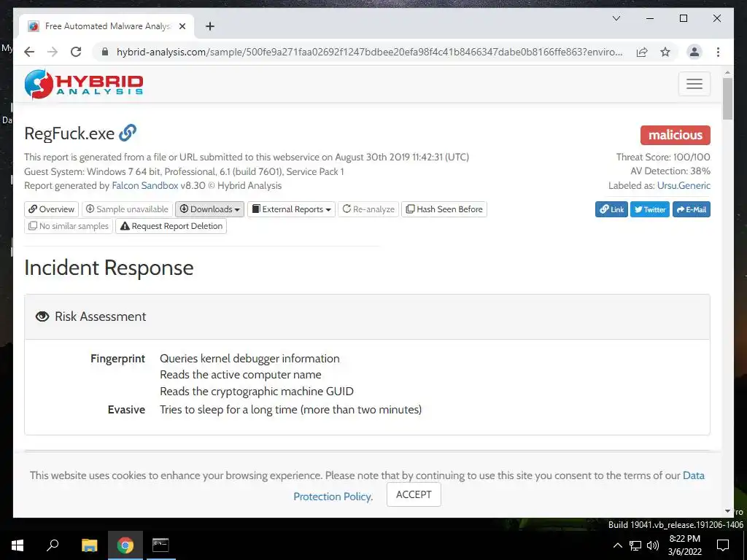Screen dimensions: 747x560
Task: Click the Evasive label
Action: pos(126,410)
